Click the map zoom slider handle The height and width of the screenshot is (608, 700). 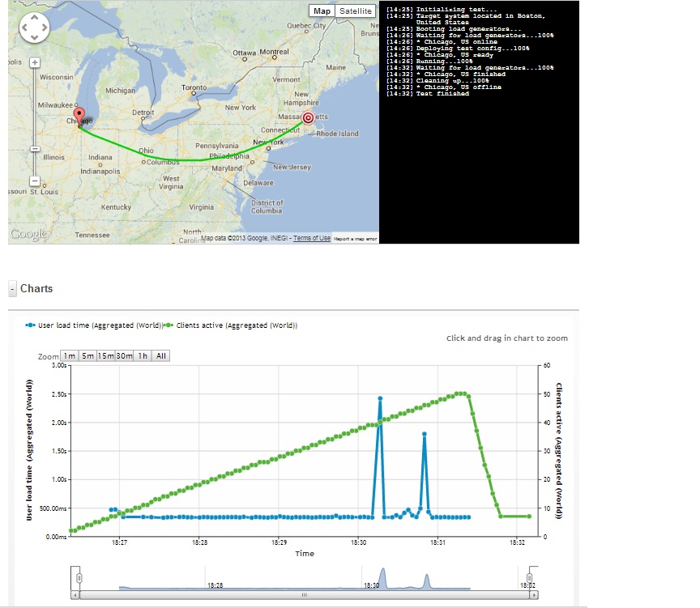tap(35, 149)
